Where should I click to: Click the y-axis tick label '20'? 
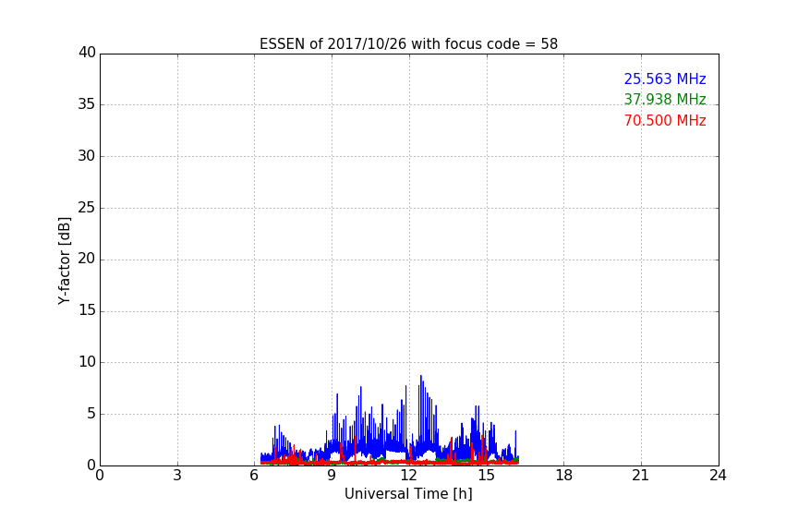(87, 259)
